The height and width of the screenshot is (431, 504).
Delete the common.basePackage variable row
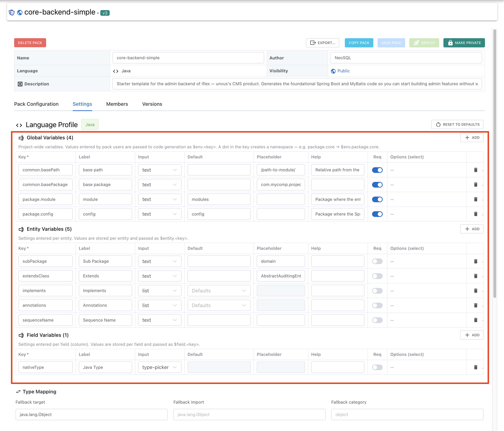476,185
